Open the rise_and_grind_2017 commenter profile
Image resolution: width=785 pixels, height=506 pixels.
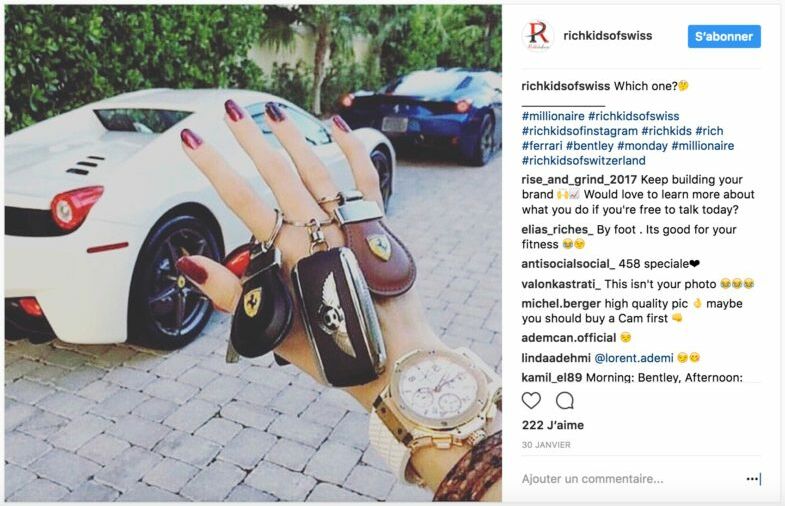(x=579, y=180)
